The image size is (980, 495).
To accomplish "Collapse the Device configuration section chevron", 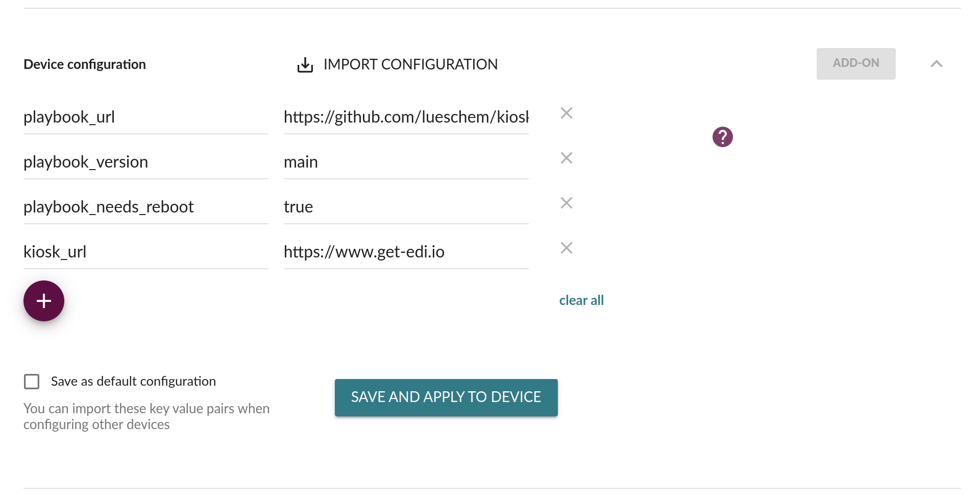I will pyautogui.click(x=936, y=64).
